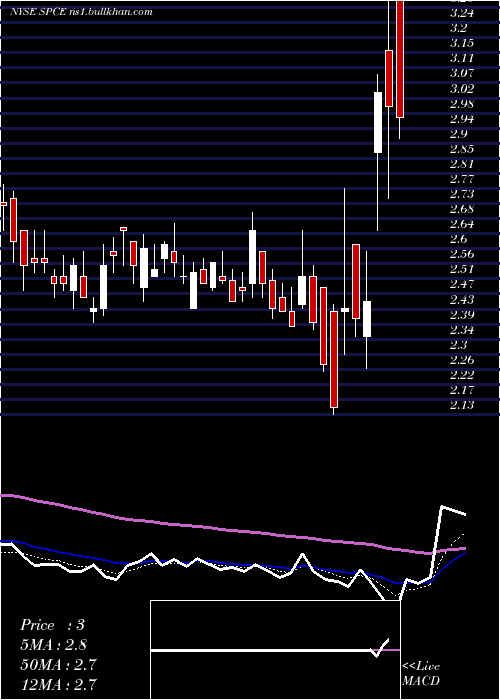Click the 3.24 price axis label
The width and height of the screenshot is (500, 700).
coord(461,13)
